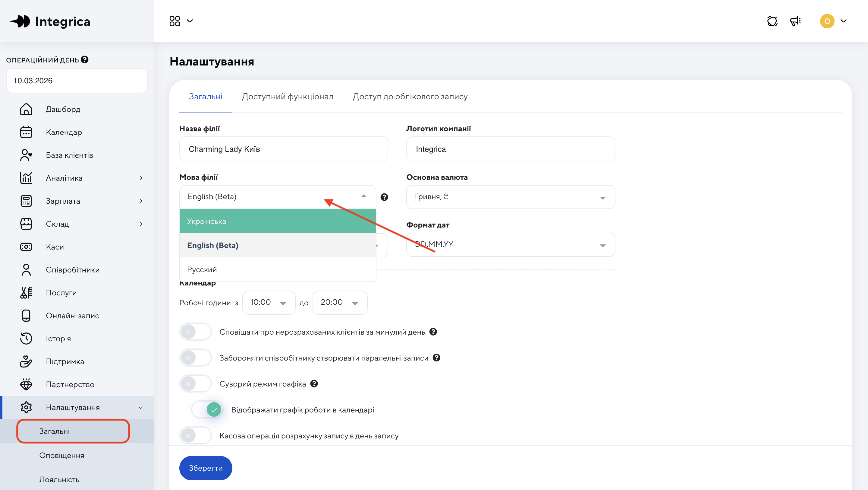Click the megaphone announcements icon

click(x=795, y=21)
